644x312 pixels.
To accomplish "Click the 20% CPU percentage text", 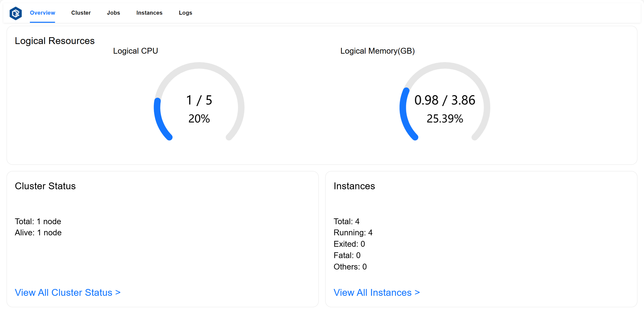I will click(199, 119).
